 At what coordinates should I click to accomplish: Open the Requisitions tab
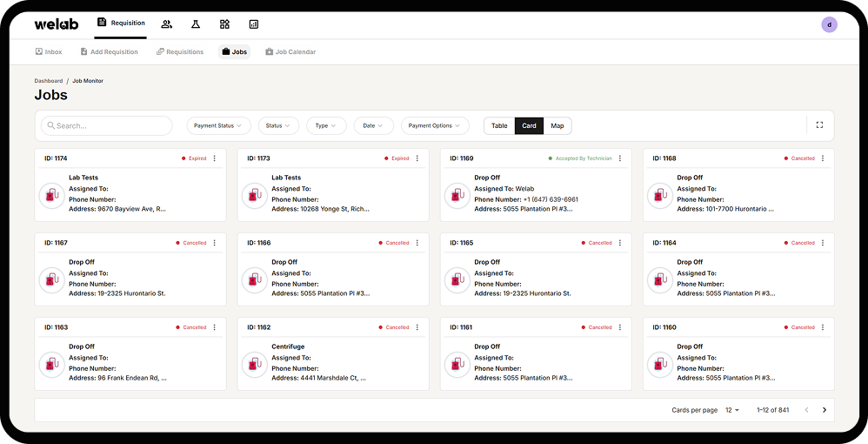(x=180, y=52)
